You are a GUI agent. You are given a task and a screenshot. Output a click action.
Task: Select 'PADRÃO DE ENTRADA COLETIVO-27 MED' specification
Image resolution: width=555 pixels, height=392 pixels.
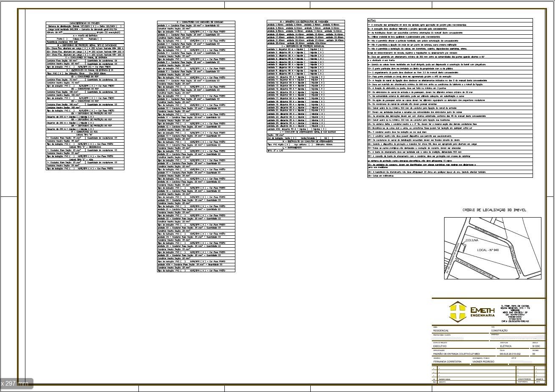point(456,354)
